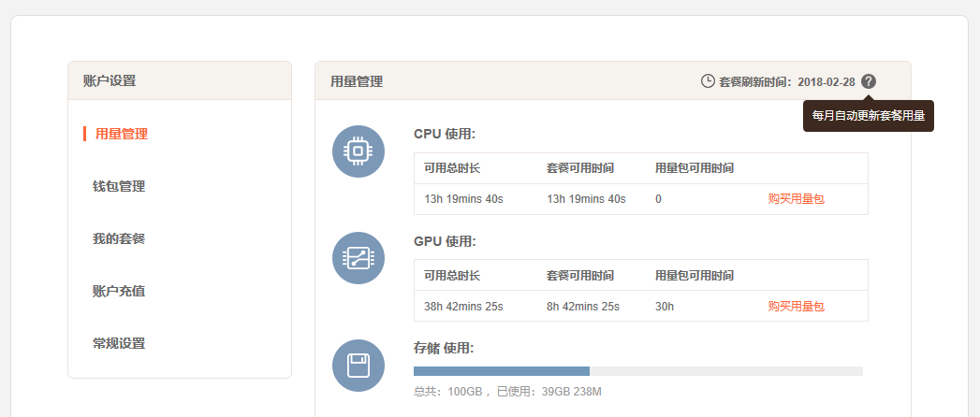Screen dimensions: 980x417
Task: Click the GPU circuit board icon
Action: tap(358, 258)
